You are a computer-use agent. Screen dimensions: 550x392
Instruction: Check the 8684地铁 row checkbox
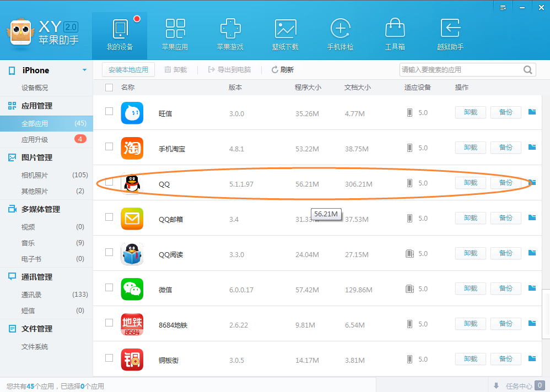coord(109,323)
